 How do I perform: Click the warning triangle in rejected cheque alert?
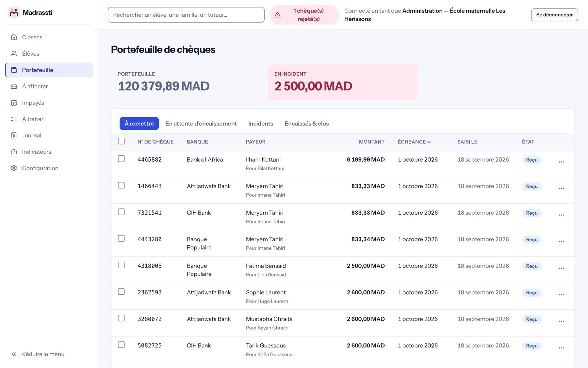click(278, 15)
